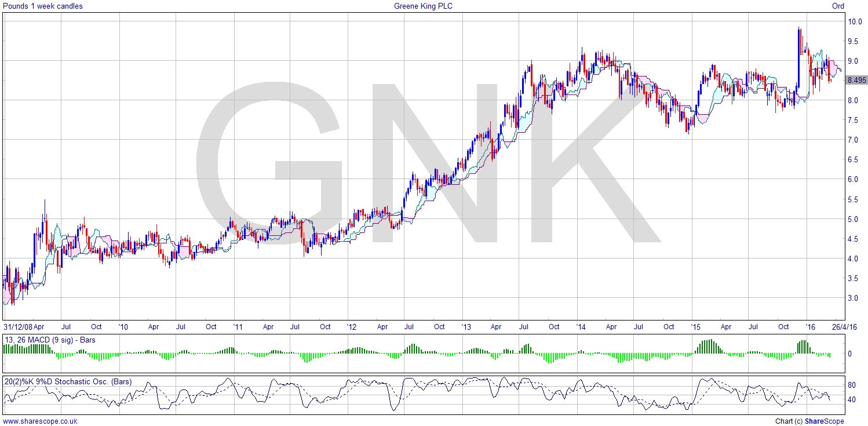Click the Pounds 1 week candles label

coord(43,6)
